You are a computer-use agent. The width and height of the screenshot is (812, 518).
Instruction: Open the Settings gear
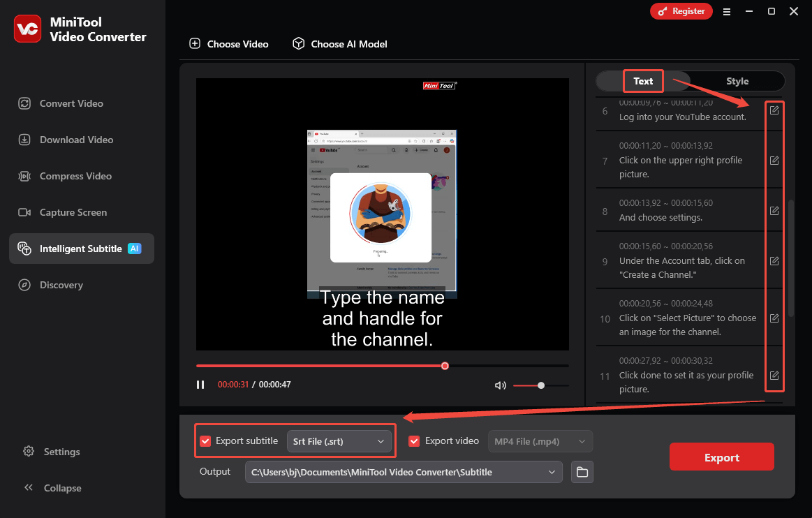[x=29, y=452]
